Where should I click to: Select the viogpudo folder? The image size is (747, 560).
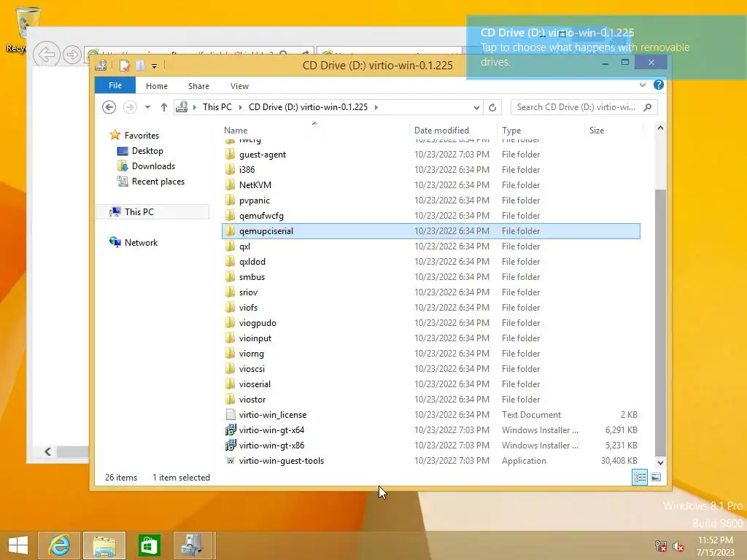pos(258,323)
